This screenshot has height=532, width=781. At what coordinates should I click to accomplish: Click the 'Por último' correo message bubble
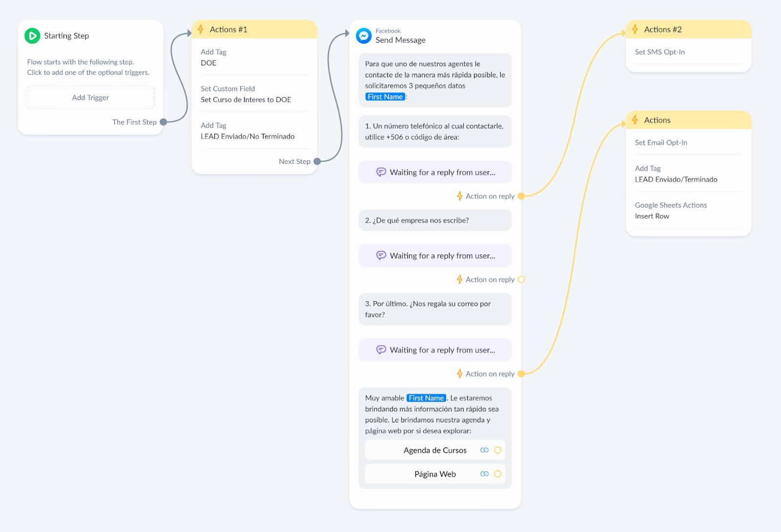coord(435,309)
